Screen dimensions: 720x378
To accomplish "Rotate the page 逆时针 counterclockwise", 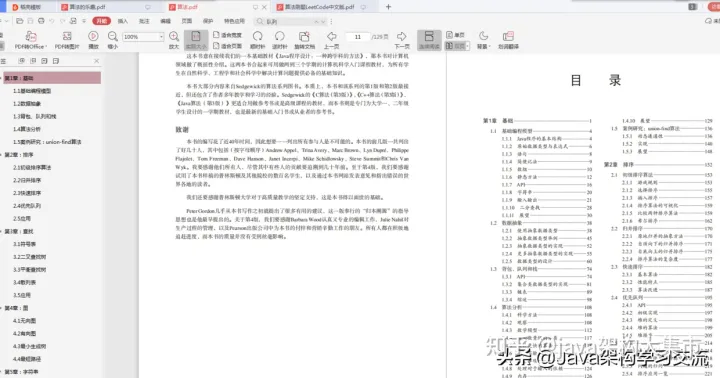I will click(280, 40).
